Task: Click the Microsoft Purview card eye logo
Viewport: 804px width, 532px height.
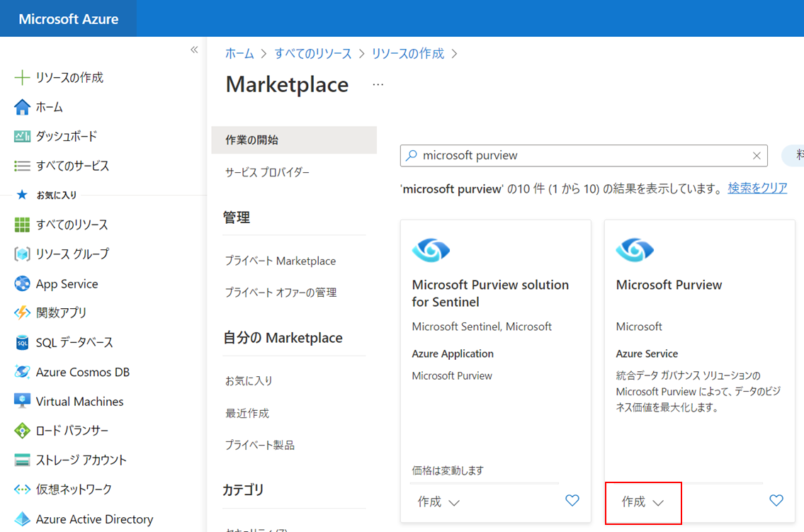Action: click(x=635, y=250)
